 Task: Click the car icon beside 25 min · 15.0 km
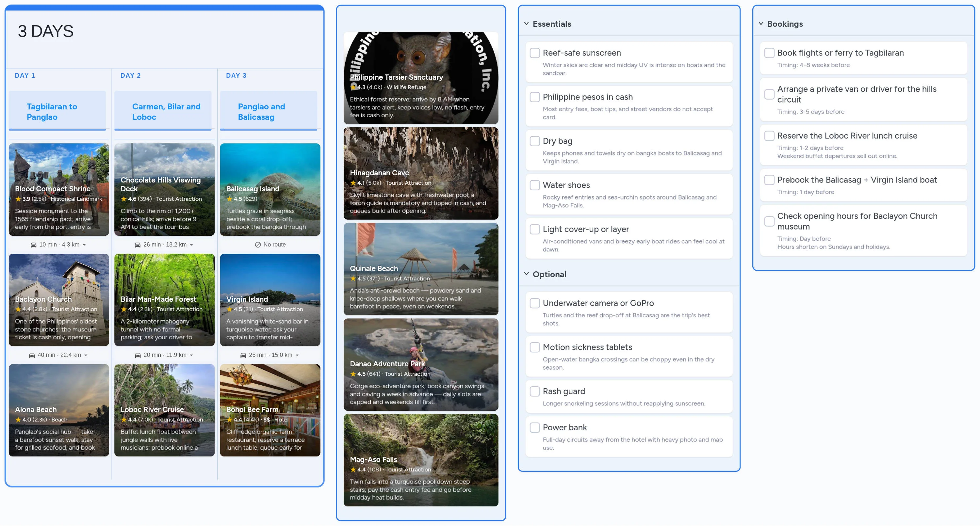coord(243,355)
